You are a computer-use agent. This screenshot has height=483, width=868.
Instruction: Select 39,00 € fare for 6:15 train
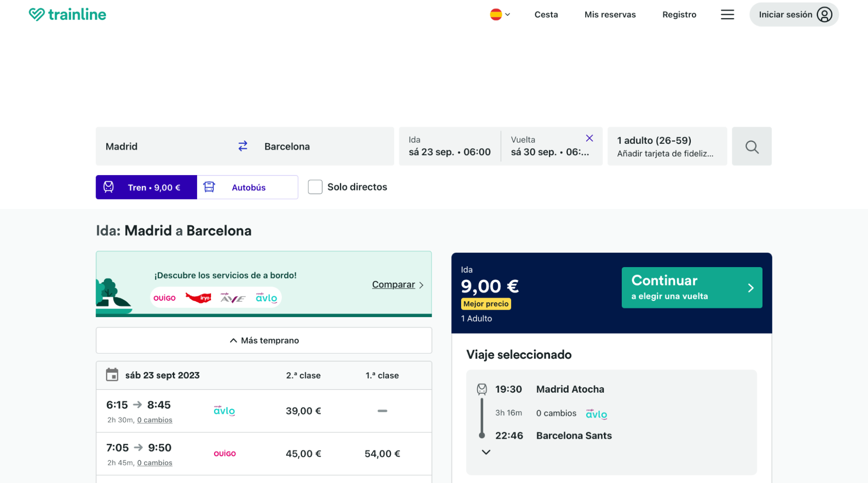303,411
